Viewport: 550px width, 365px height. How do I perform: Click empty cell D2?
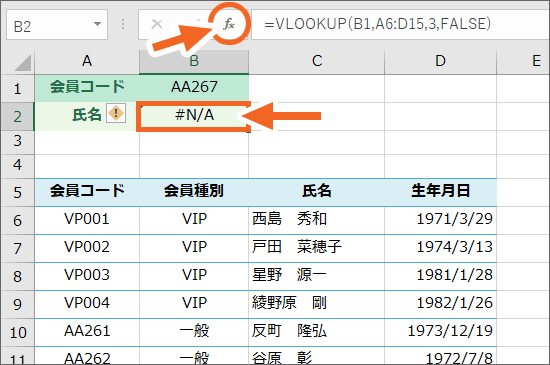pyautogui.click(x=441, y=116)
